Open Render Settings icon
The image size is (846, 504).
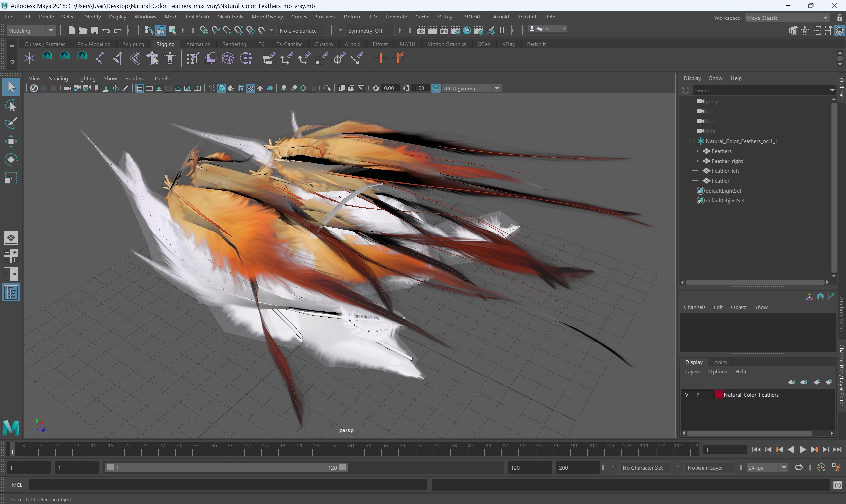pyautogui.click(x=456, y=31)
